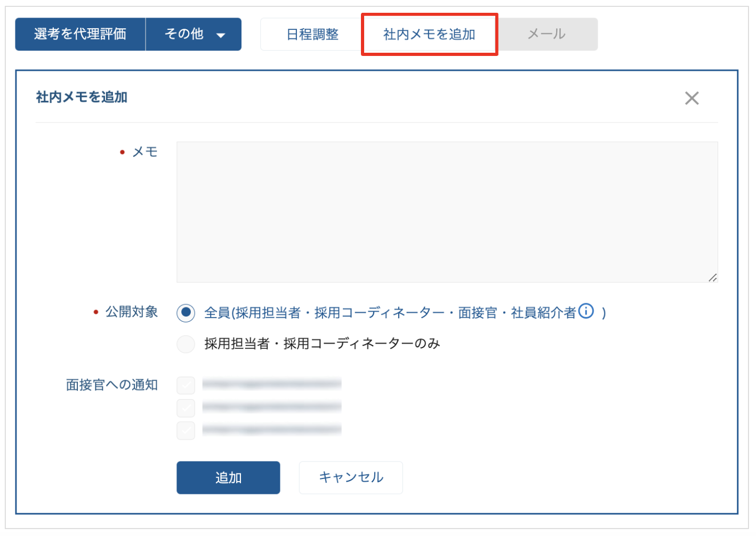
Task: Click the 追加 submit button
Action: pyautogui.click(x=228, y=477)
